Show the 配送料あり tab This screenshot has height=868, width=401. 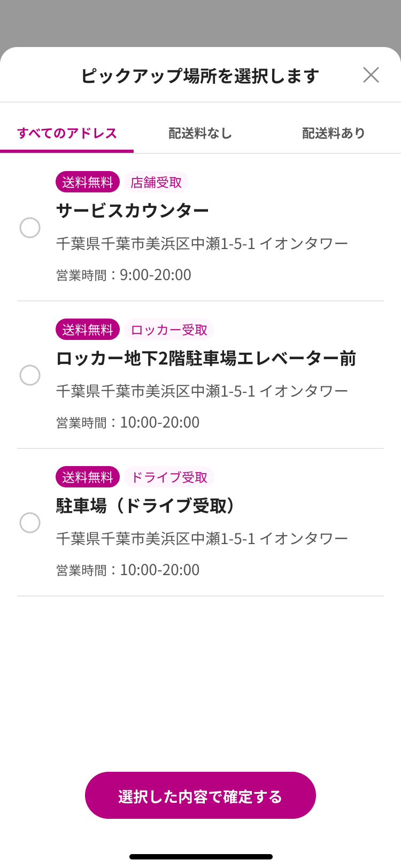[334, 133]
